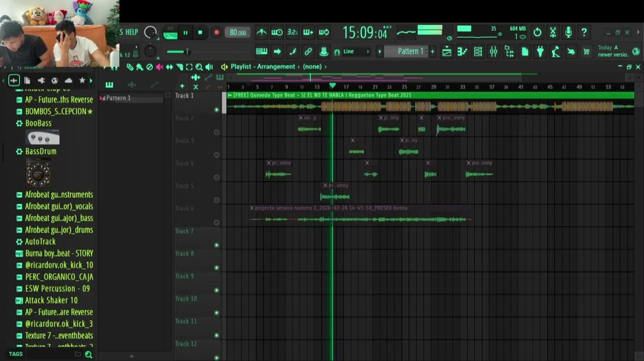644x361 pixels.
Task: Toggle the link multilink controllers icon
Action: pos(308,52)
